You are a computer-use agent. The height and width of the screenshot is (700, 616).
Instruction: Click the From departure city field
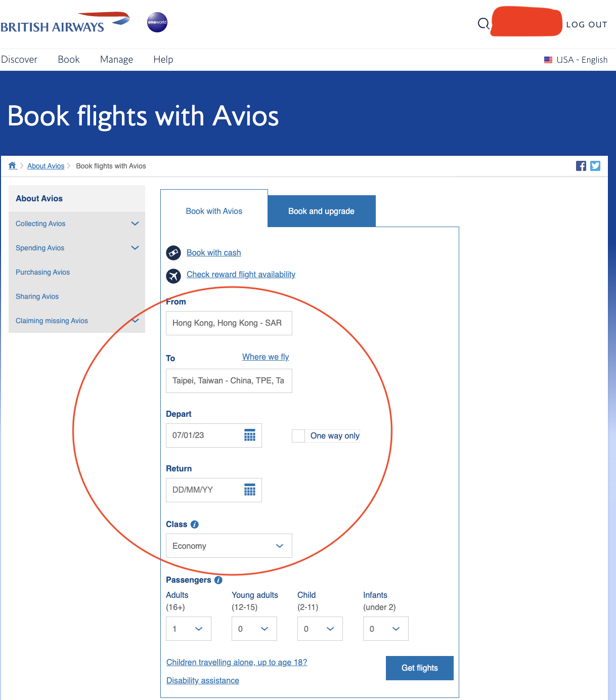229,323
